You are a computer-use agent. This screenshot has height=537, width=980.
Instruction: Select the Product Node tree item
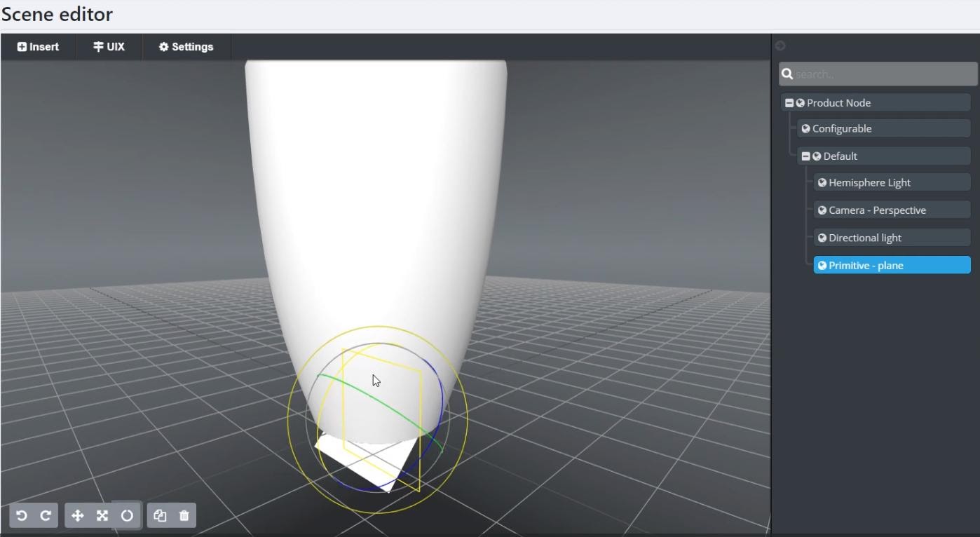tap(876, 103)
